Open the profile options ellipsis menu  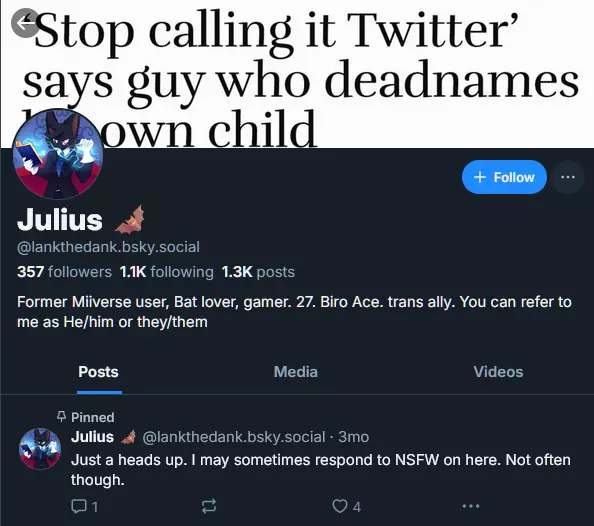(567, 177)
